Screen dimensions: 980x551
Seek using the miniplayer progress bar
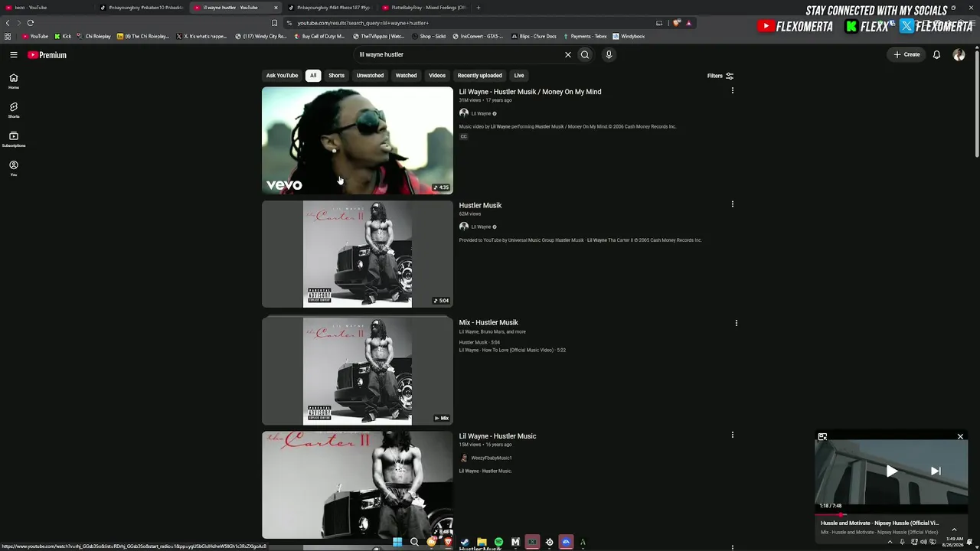coord(892,515)
